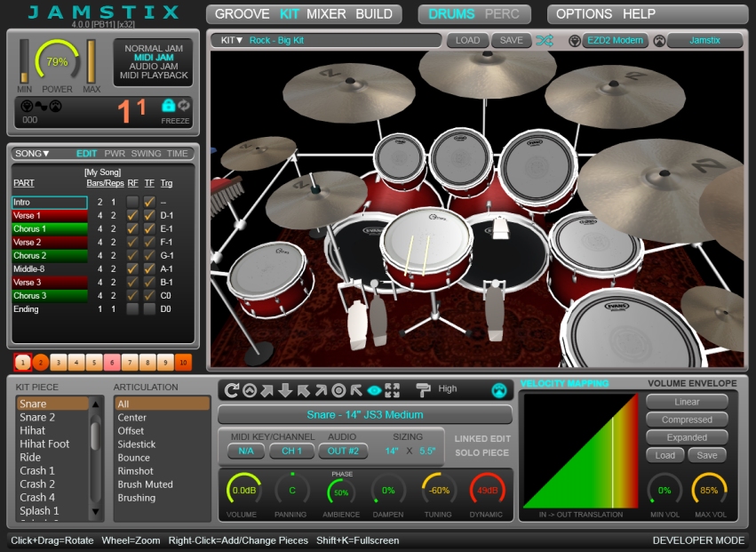Open the HELP menu

click(639, 14)
